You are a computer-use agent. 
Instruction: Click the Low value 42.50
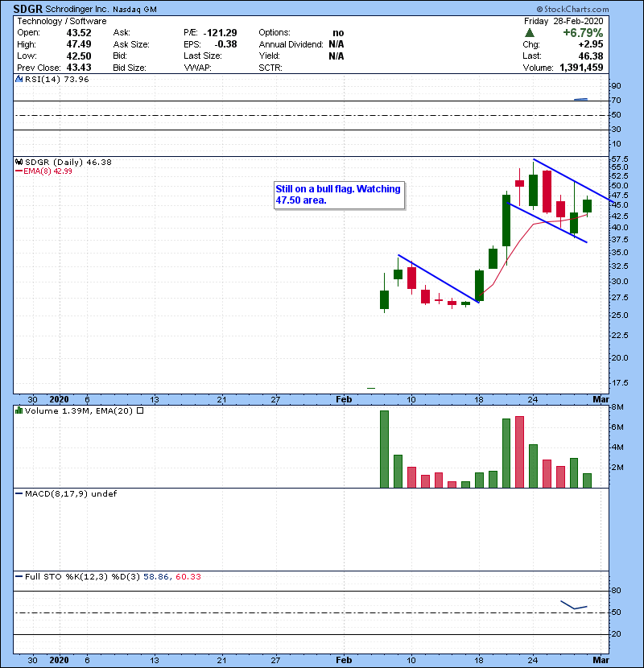tap(79, 56)
